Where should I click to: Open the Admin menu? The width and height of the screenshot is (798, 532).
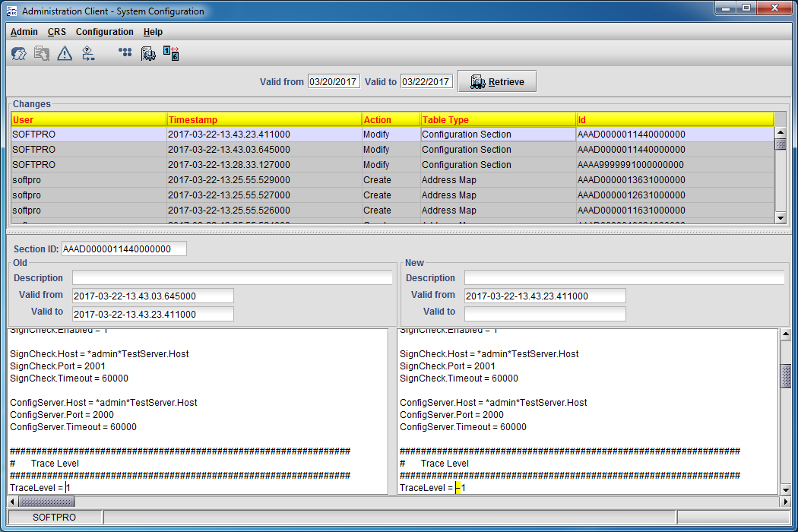(24, 32)
